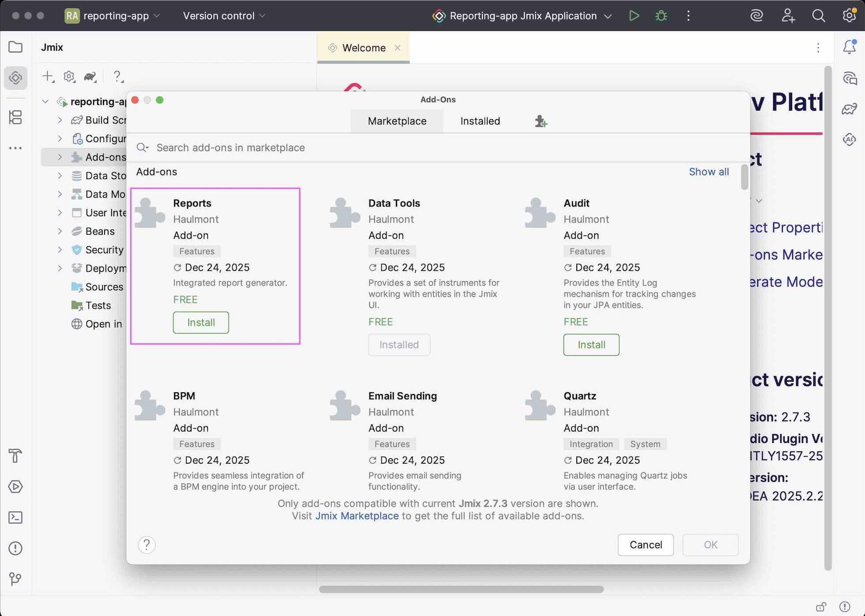Viewport: 865px width, 616px height.
Task: Switch to the Marketplace tab
Action: (397, 121)
